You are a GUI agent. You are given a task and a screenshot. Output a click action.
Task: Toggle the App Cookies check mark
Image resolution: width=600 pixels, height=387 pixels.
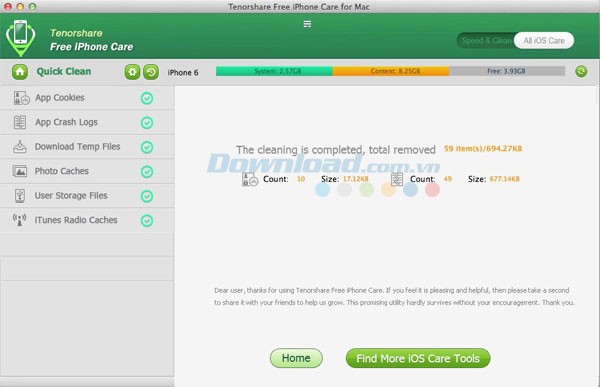coord(147,98)
